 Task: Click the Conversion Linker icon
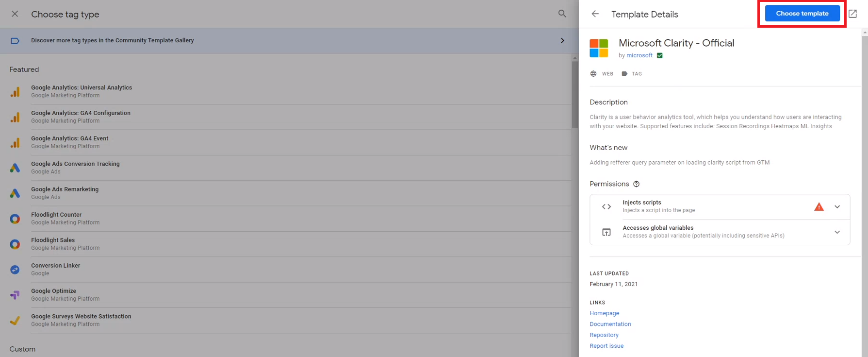tap(15, 270)
